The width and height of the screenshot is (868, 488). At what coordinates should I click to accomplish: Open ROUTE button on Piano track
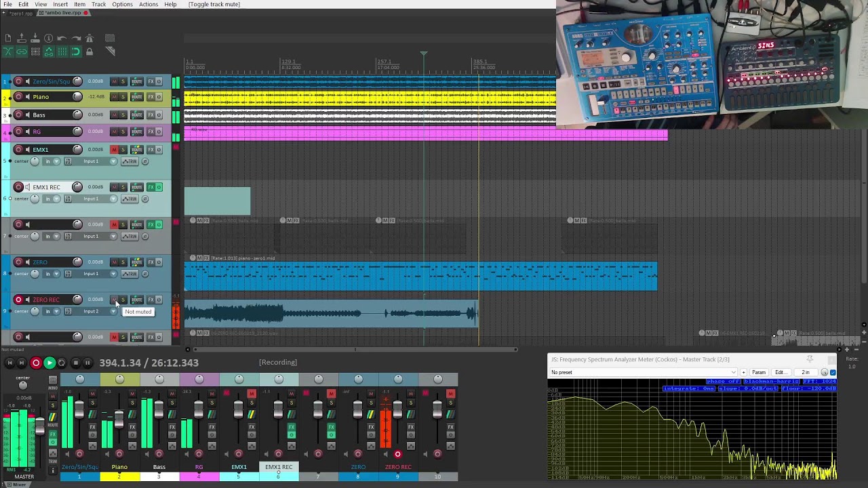pos(137,97)
